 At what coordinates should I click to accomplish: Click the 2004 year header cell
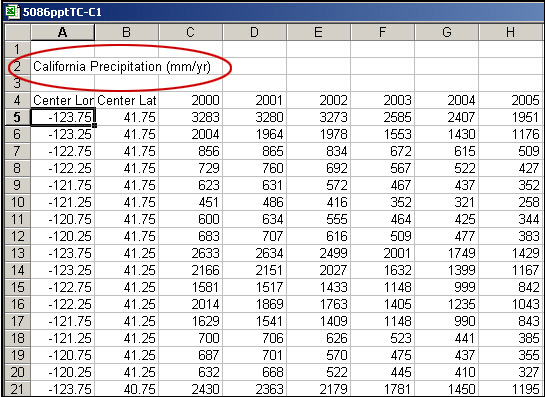click(x=446, y=100)
